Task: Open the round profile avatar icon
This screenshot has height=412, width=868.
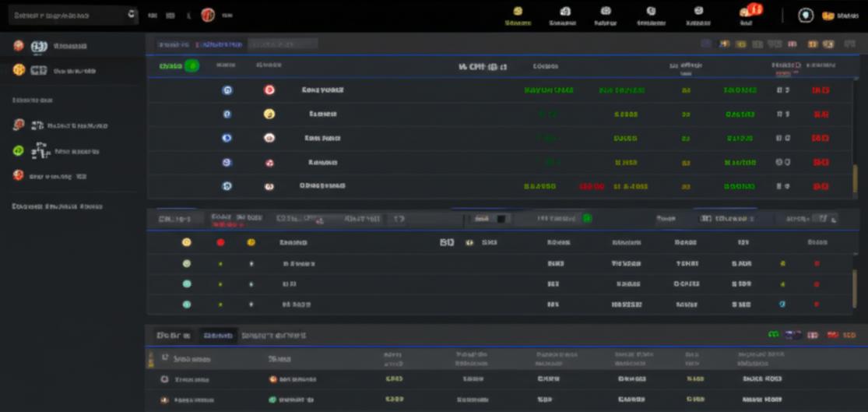Action: 807,15
